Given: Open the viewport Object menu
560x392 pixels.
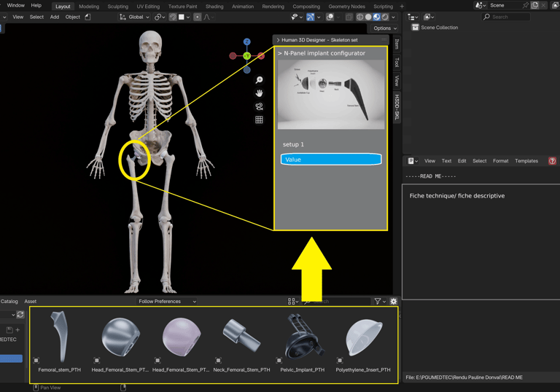Looking at the screenshot, I should click(72, 17).
